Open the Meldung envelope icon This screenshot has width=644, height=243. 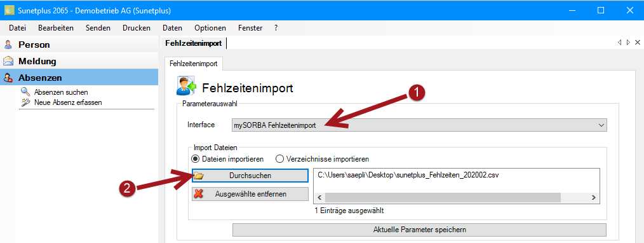pos(8,61)
